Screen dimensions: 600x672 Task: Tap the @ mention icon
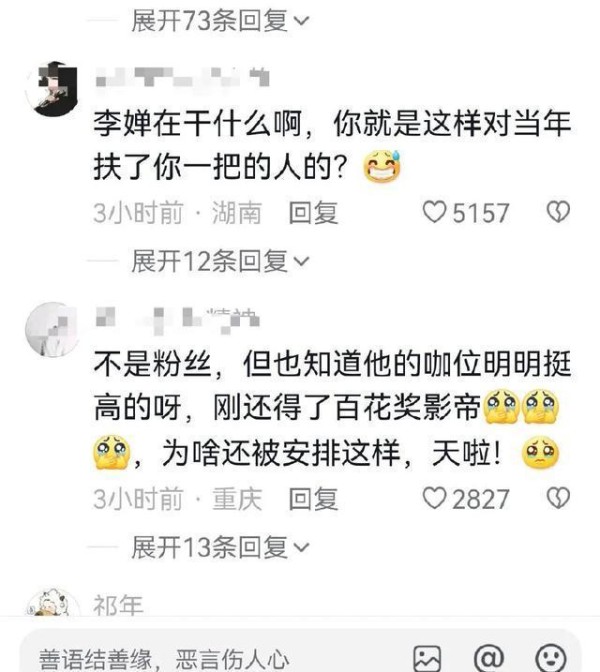tap(489, 658)
